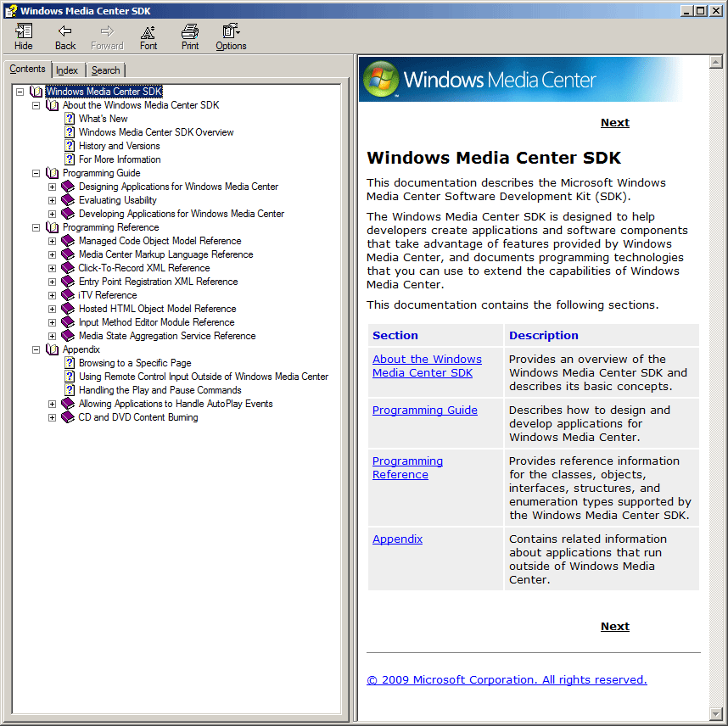The width and height of the screenshot is (728, 726).
Task: Click the page icon beside For More Information
Action: tap(70, 159)
